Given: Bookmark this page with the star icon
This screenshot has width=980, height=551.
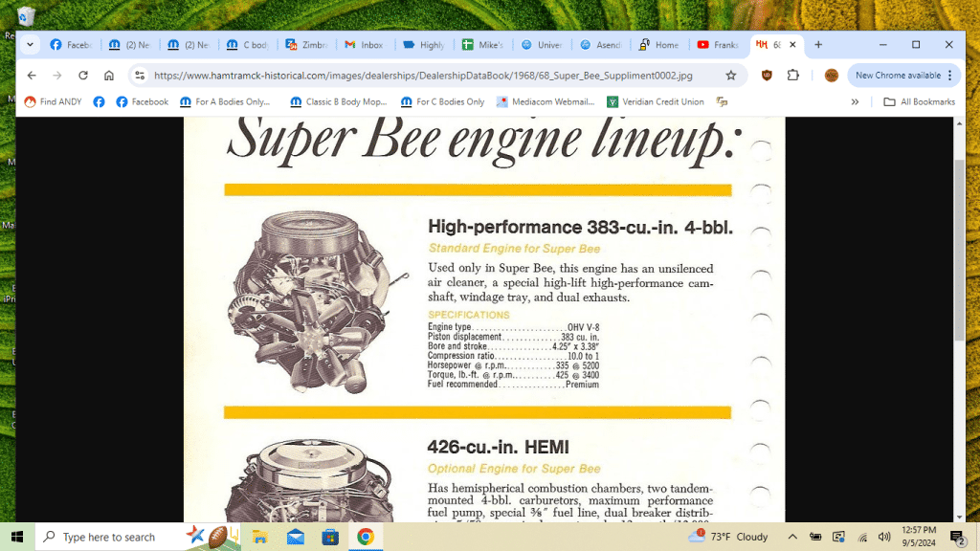Looking at the screenshot, I should point(731,76).
